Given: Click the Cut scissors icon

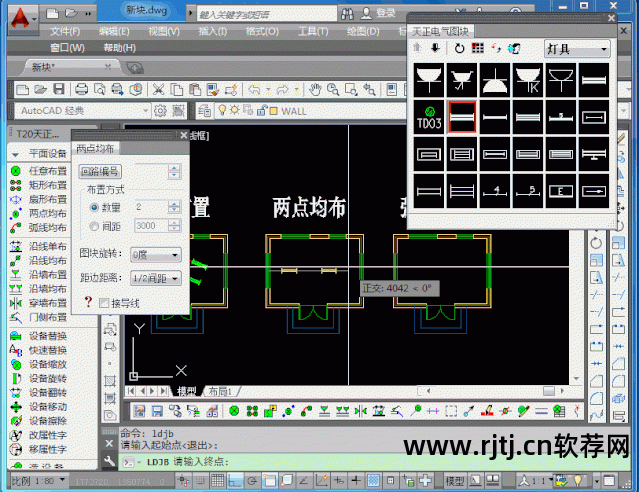Looking at the screenshot, I should pyautogui.click(x=160, y=88).
